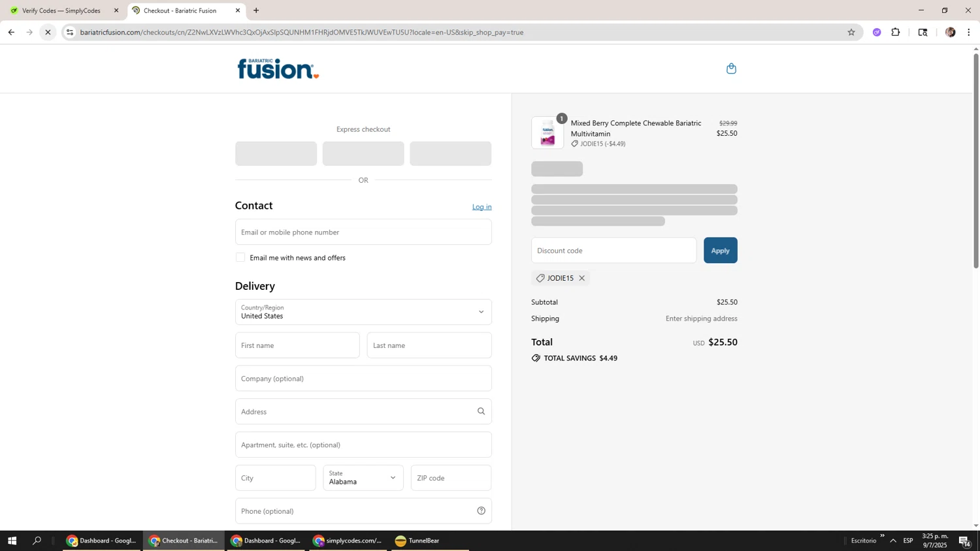Click the address search magnifier icon
The width and height of the screenshot is (980, 551).
pyautogui.click(x=481, y=411)
